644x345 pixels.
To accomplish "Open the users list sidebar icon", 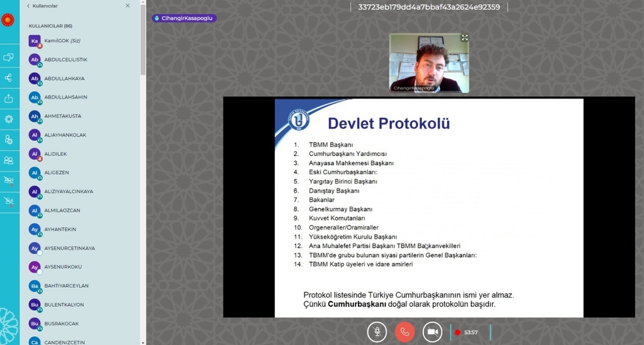I will [9, 160].
